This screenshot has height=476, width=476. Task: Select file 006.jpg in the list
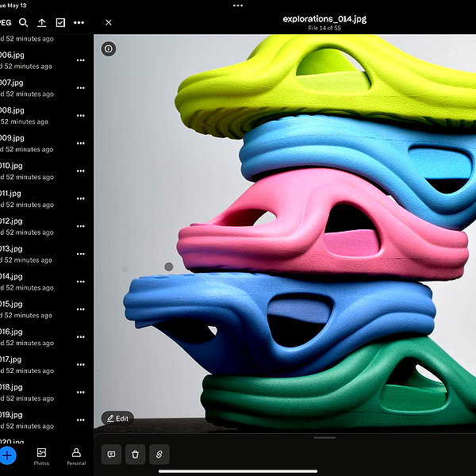[47, 60]
